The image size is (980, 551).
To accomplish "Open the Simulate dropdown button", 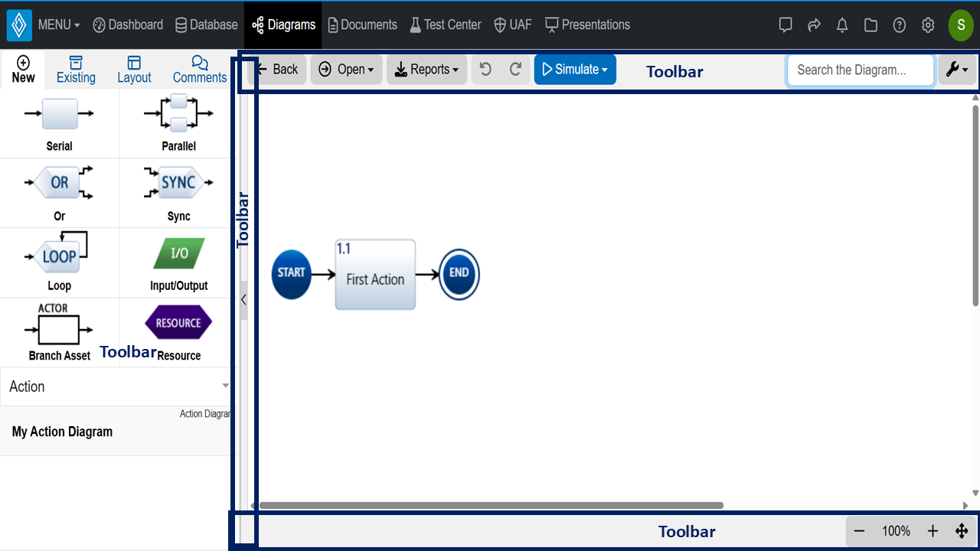I will pos(575,69).
